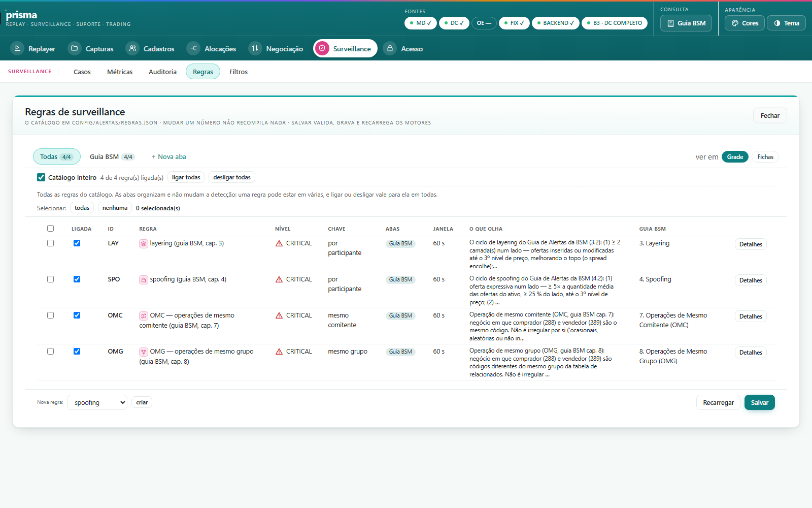Toggle the Catálogo inteiro checkbox

[x=41, y=177]
